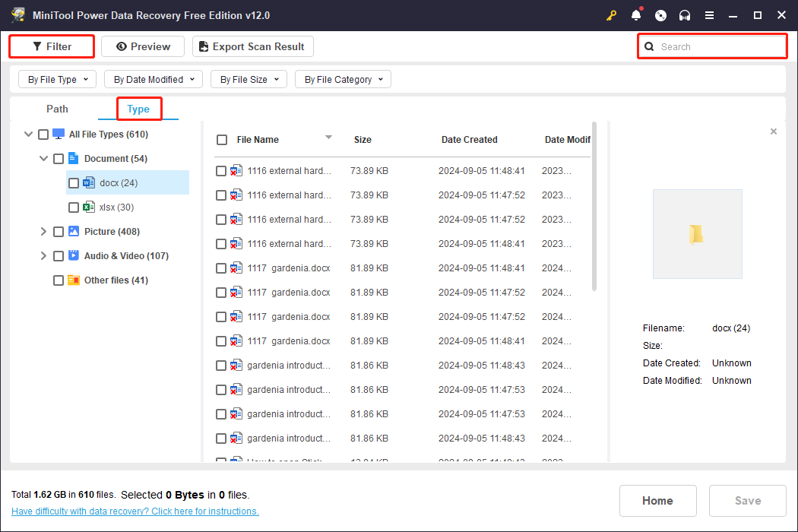Click the Filter button

[x=52, y=47]
